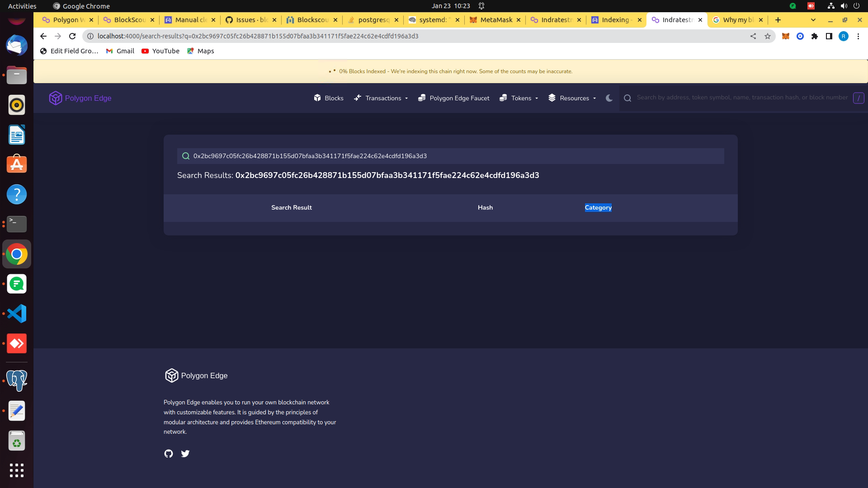Open the GitHub icon in the footer

pos(169,454)
